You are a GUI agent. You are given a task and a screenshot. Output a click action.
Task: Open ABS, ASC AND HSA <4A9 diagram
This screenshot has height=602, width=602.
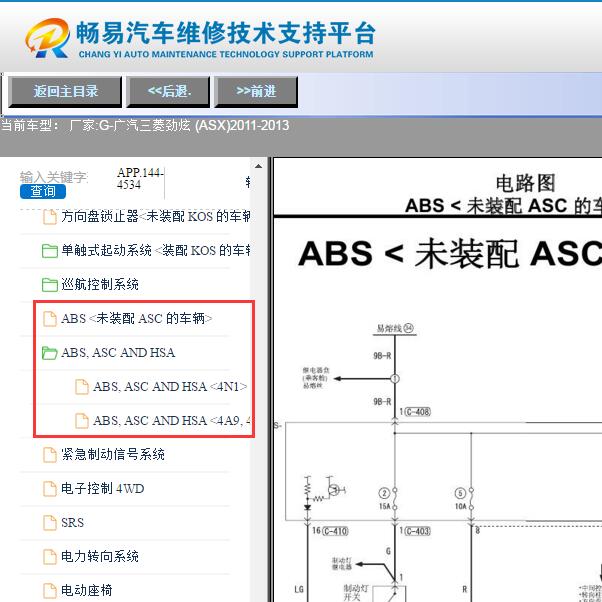pos(172,420)
